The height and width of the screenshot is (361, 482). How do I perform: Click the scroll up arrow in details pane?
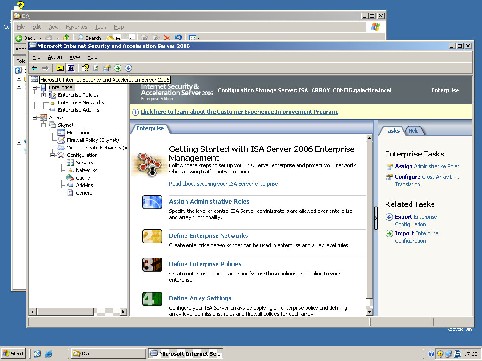point(369,138)
